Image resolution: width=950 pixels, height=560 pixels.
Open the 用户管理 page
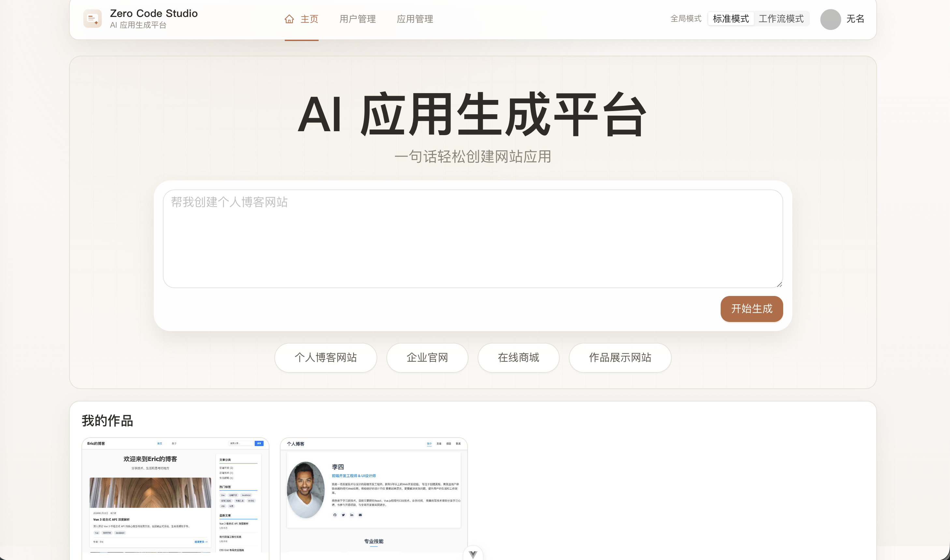[357, 19]
